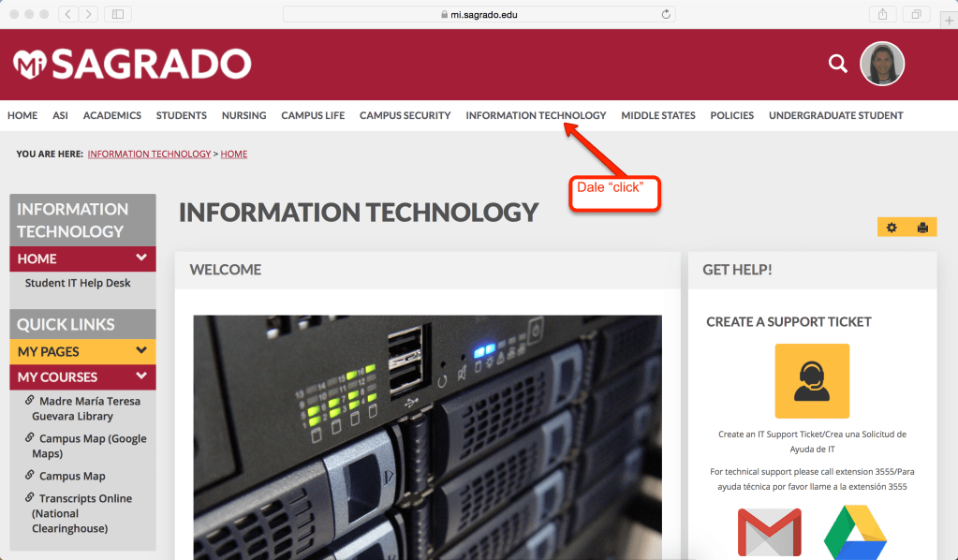Click the search magnifier icon in header
This screenshot has height=560, width=958.
pyautogui.click(x=837, y=64)
